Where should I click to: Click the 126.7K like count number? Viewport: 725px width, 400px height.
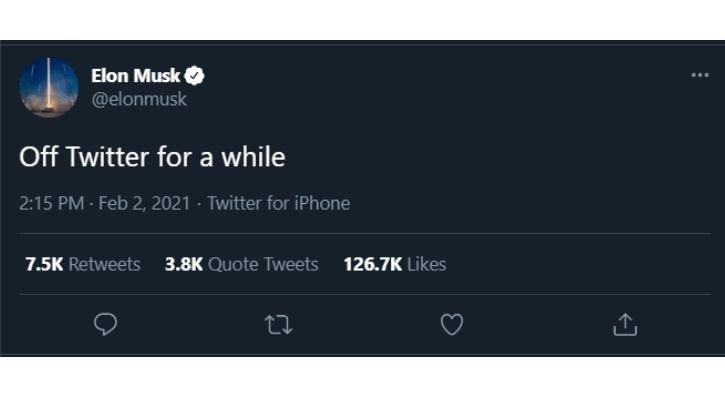pos(372,264)
